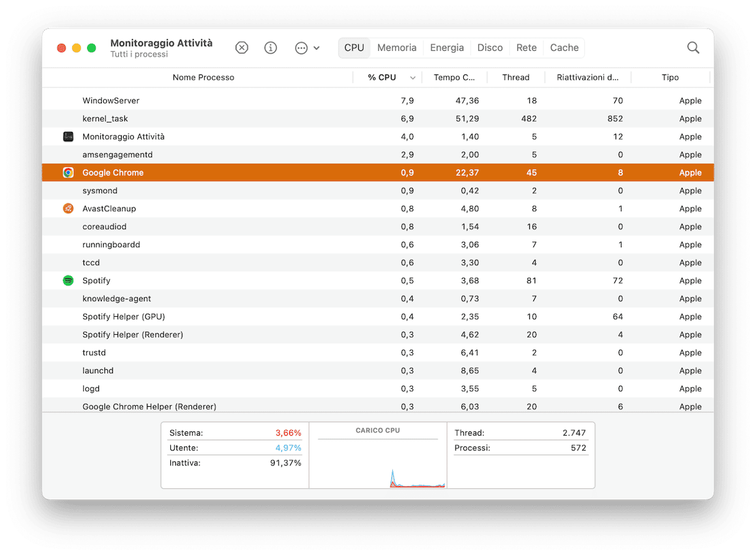Switch to the CPU tab
The height and width of the screenshot is (555, 756).
click(354, 48)
